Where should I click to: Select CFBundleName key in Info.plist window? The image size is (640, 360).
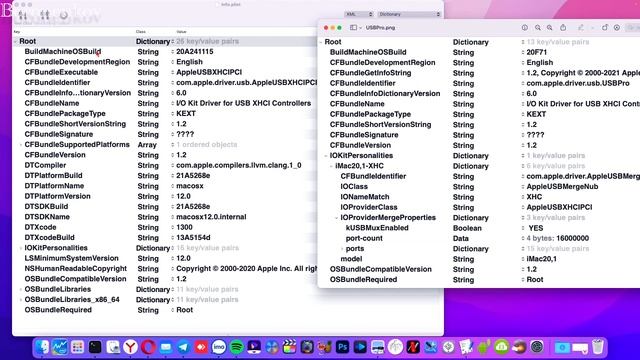point(52,103)
